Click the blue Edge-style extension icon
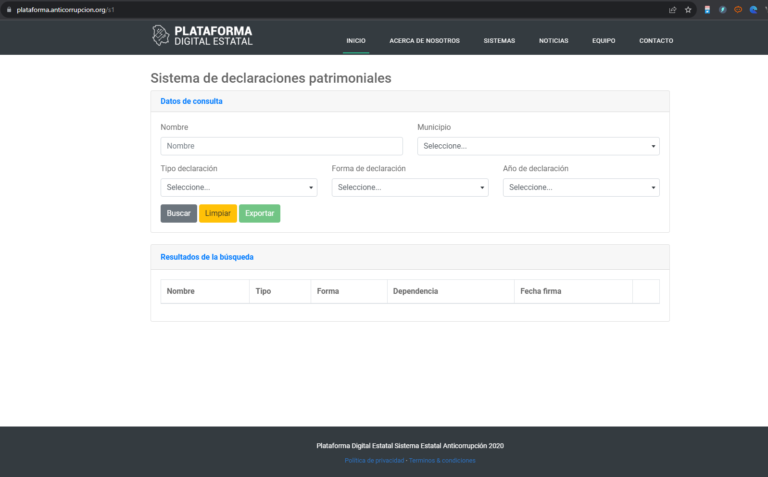 753,9
